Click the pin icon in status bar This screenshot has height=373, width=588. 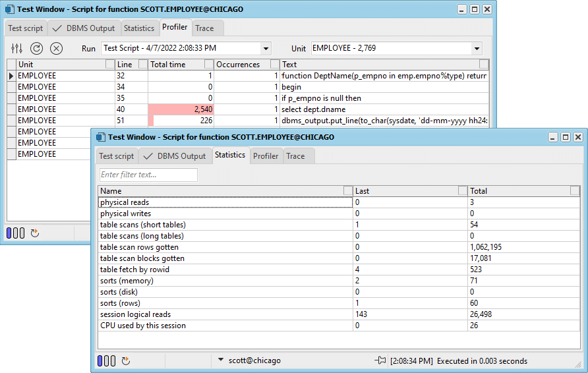click(380, 360)
